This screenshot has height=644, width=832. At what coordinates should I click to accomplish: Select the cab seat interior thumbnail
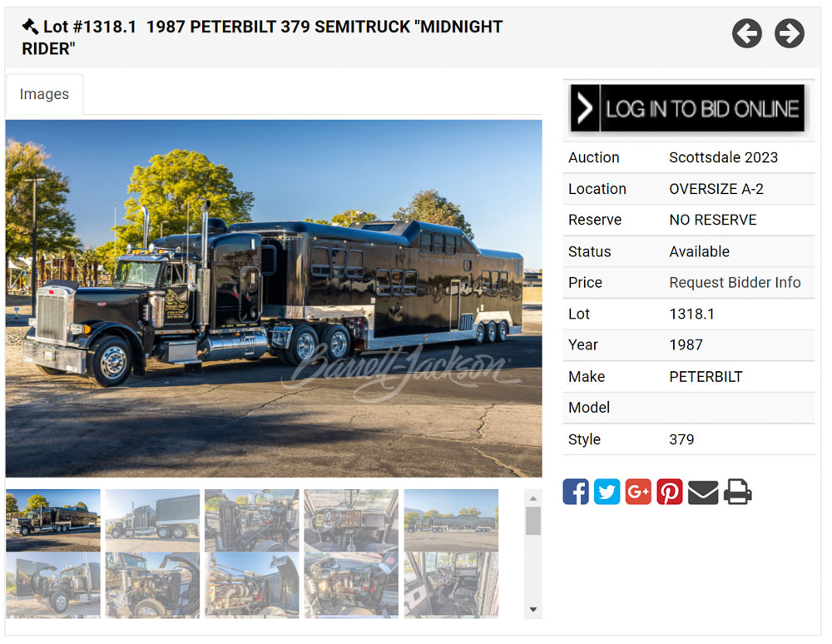point(452,585)
